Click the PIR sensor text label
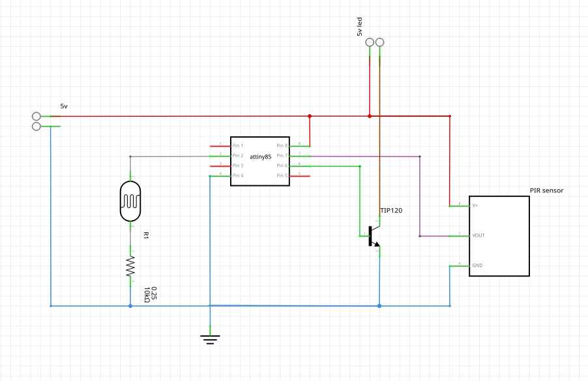The height and width of the screenshot is (381, 588). (x=546, y=190)
